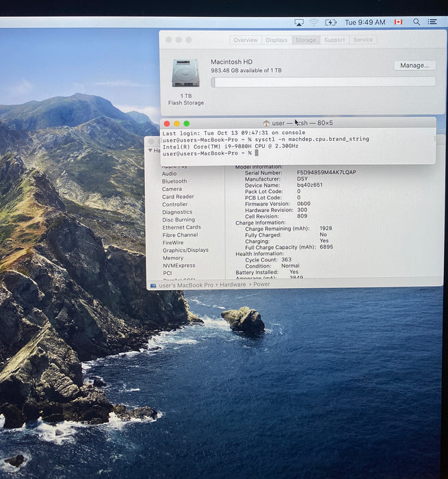Click the Hardware Revision value 300
Image resolution: width=448 pixels, height=479 pixels.
(302, 210)
